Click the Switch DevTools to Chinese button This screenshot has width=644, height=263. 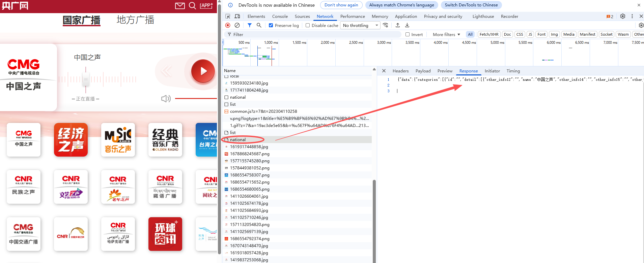coord(471,5)
